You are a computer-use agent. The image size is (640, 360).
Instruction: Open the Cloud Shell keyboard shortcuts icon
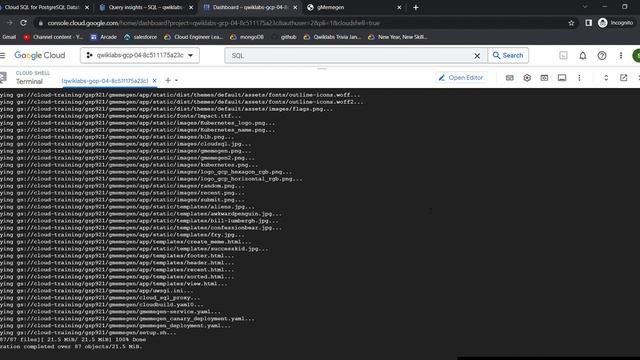point(509,78)
